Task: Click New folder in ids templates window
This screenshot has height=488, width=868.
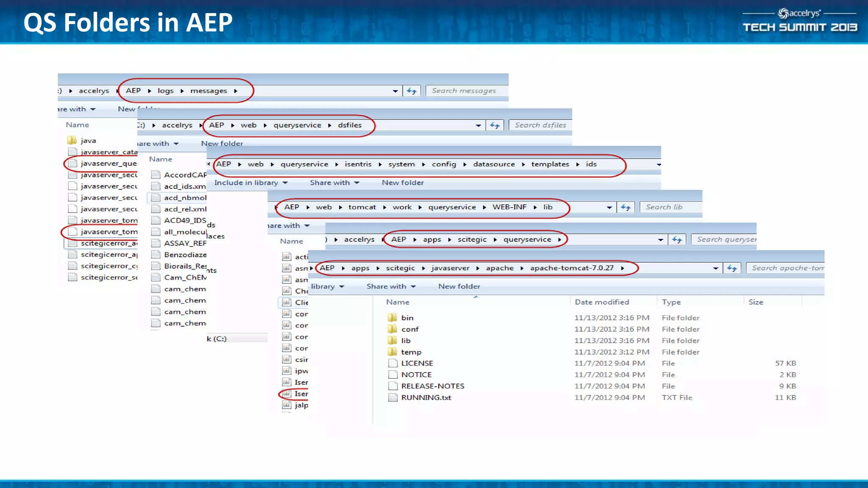Action: point(402,183)
